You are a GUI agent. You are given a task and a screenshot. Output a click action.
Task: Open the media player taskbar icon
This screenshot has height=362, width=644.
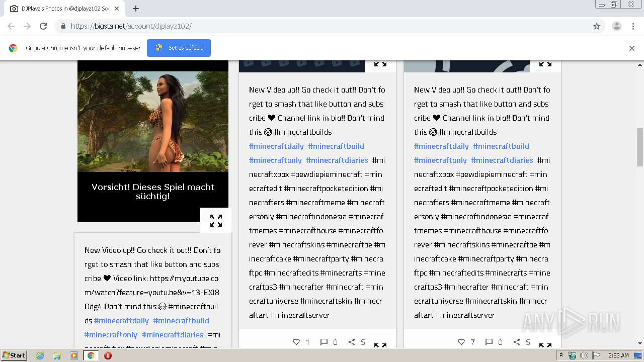click(74, 355)
